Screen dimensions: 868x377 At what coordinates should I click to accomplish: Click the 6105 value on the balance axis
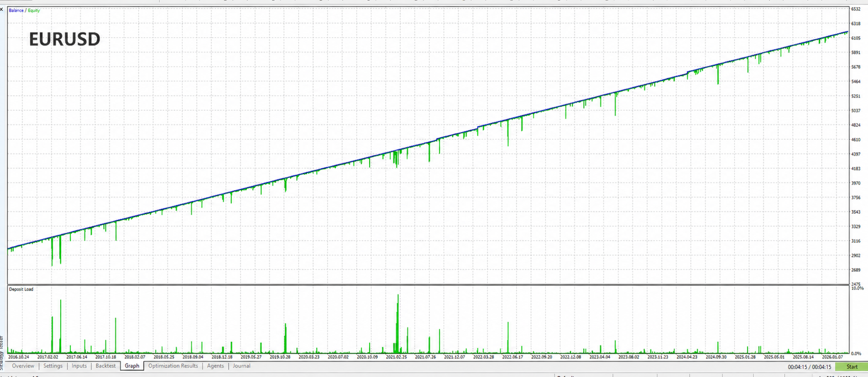856,38
